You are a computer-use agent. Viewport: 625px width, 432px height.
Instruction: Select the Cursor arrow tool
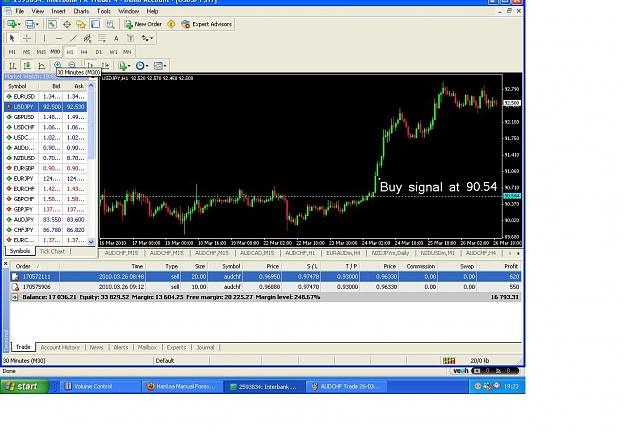pos(12,38)
